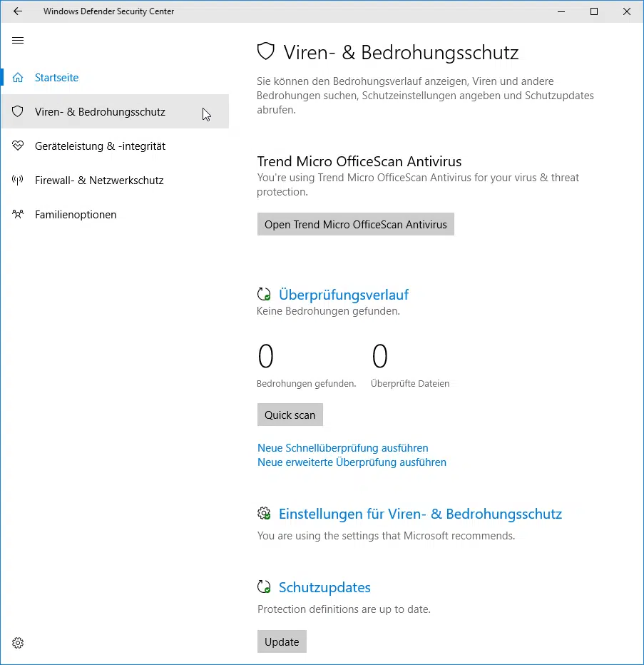The image size is (644, 665).
Task: Open Einstellungen für Viren- & Bedrohungsschutz link
Action: (x=420, y=514)
